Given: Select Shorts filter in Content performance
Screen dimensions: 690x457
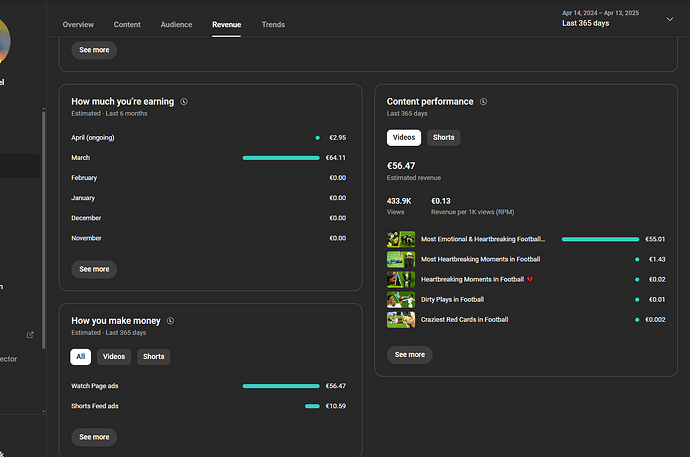Looking at the screenshot, I should [x=444, y=138].
